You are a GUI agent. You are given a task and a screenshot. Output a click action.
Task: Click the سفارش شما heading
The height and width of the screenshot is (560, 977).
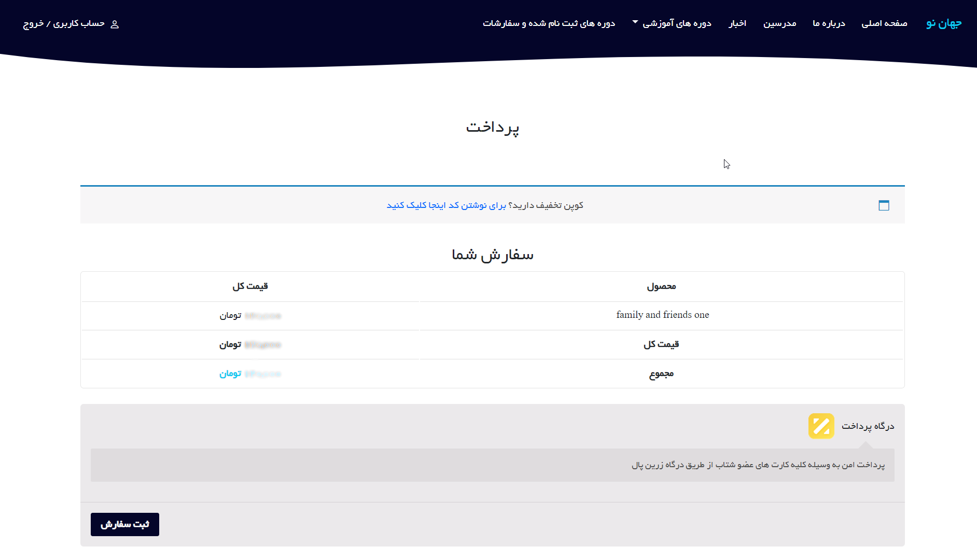point(492,255)
